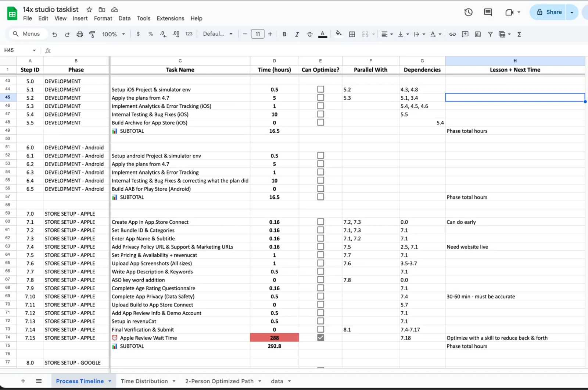Check Can Optimize for Final Verification & Submit
This screenshot has height=390, width=588.
(321, 330)
